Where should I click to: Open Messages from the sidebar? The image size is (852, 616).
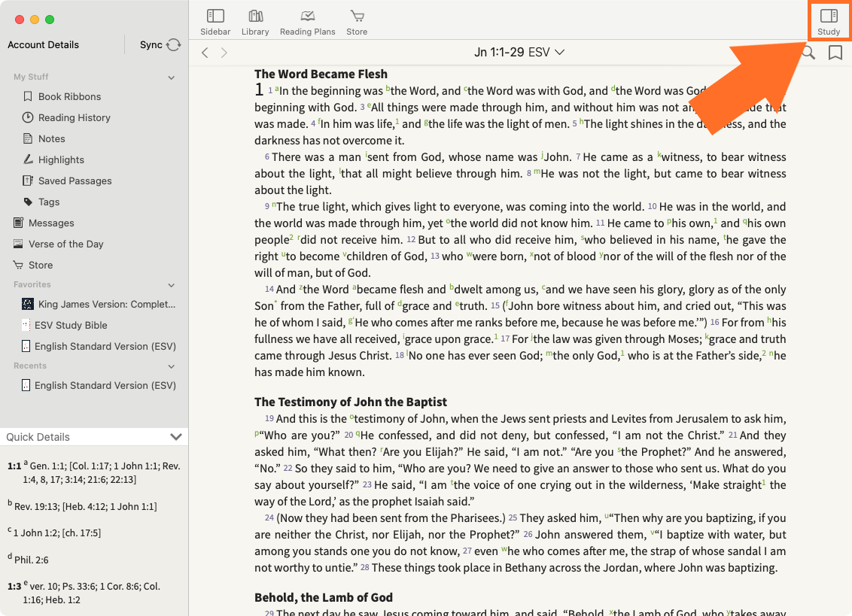pyautogui.click(x=51, y=223)
